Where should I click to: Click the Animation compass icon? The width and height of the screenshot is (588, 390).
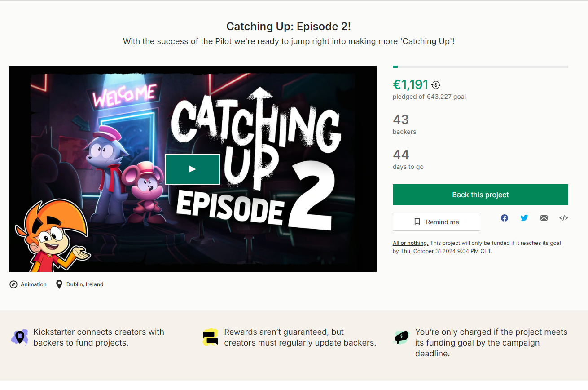[13, 284]
